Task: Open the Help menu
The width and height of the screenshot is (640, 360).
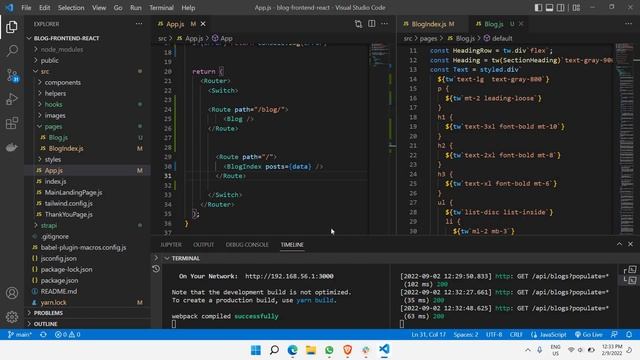Action: (188, 7)
